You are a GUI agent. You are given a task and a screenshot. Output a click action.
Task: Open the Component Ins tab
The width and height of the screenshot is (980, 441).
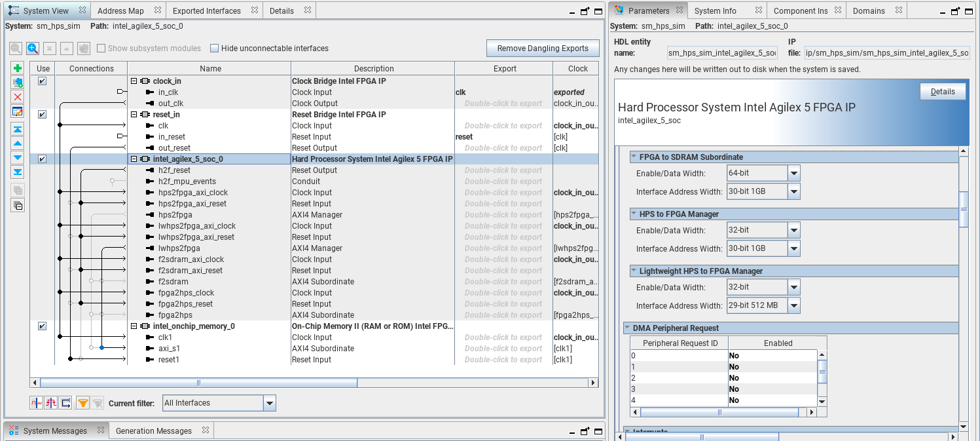point(801,10)
